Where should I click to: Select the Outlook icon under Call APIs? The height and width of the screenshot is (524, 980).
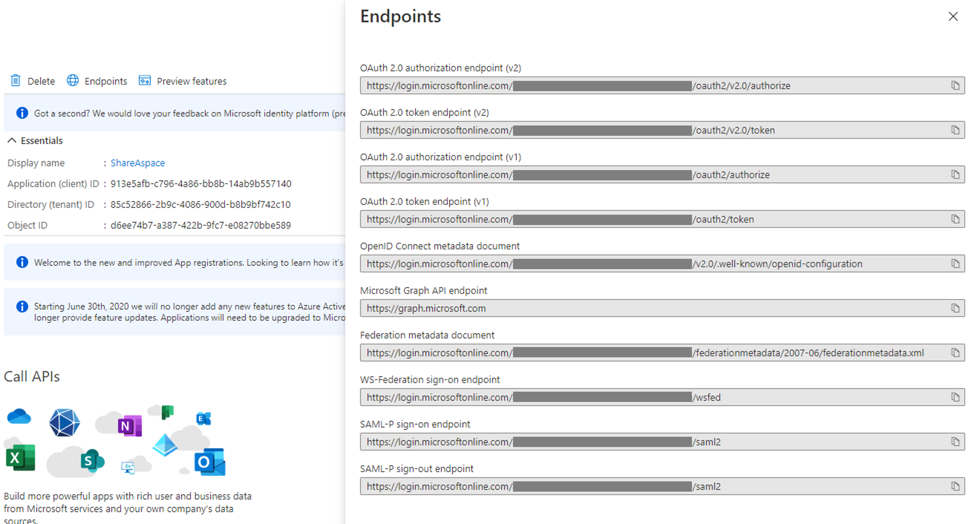209,461
